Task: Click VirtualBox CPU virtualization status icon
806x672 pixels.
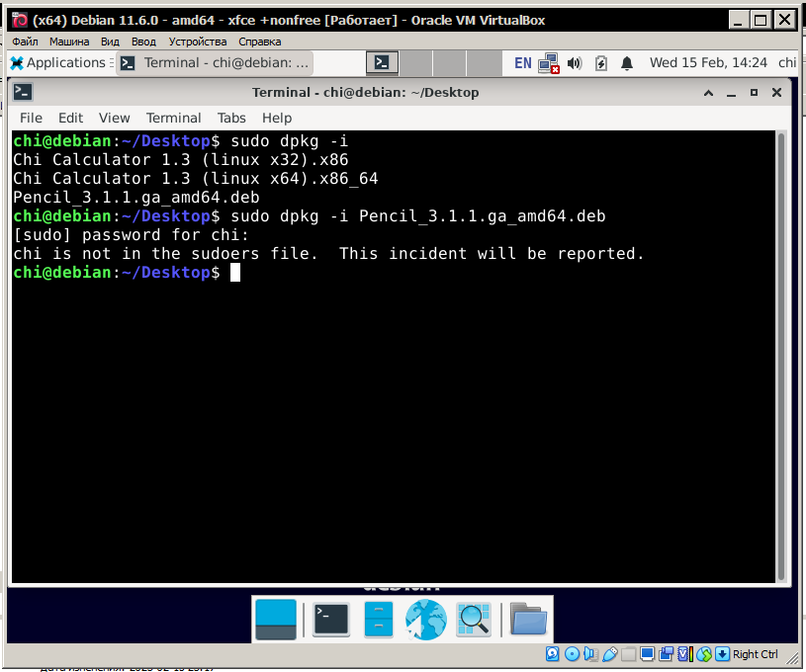Action: click(x=685, y=654)
